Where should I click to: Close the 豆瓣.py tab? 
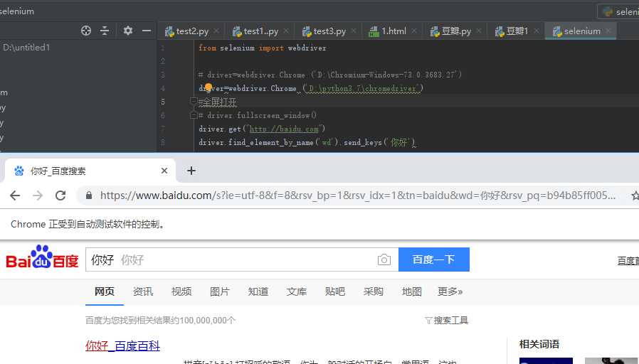coord(479,31)
